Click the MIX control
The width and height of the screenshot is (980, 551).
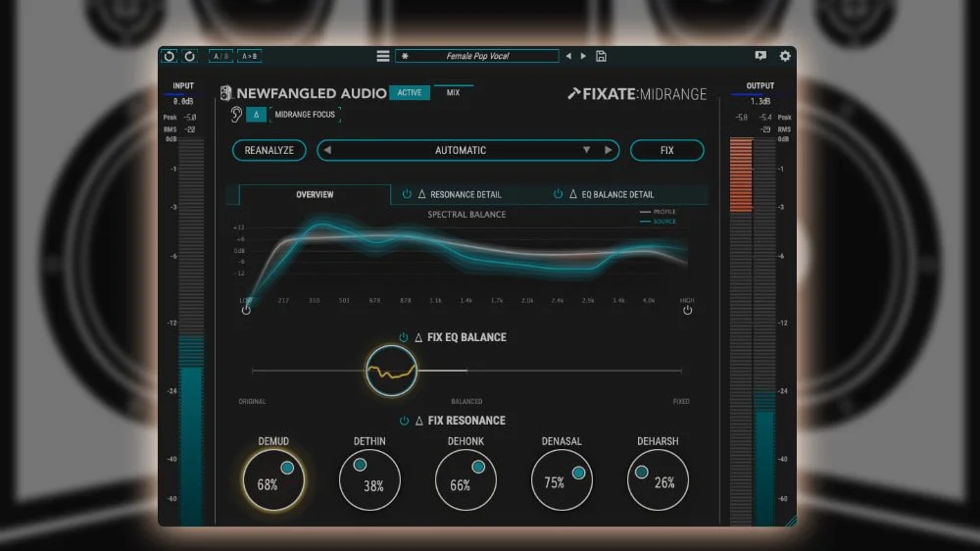[453, 92]
